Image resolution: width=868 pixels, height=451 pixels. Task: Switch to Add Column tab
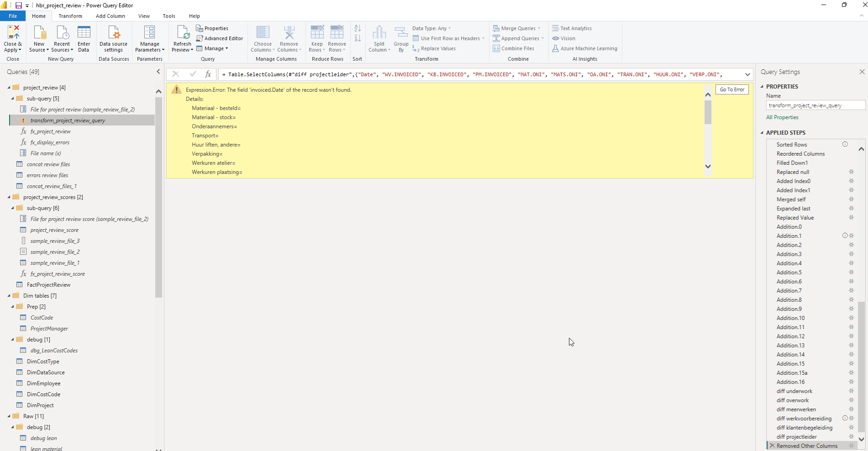(110, 16)
